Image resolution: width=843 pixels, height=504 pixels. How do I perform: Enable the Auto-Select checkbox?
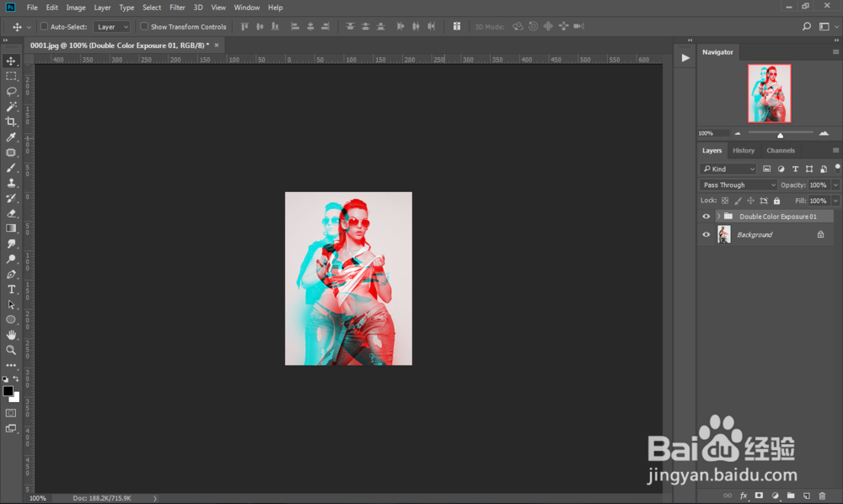[44, 26]
